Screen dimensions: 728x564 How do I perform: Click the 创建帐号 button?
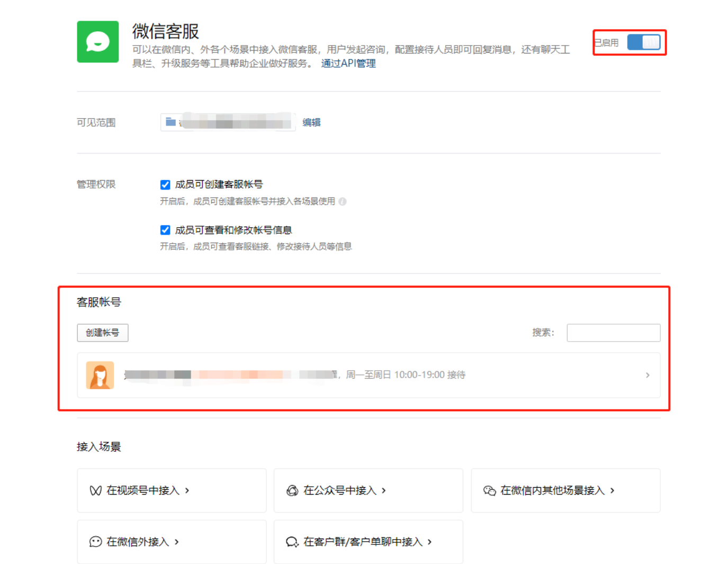pyautogui.click(x=103, y=333)
